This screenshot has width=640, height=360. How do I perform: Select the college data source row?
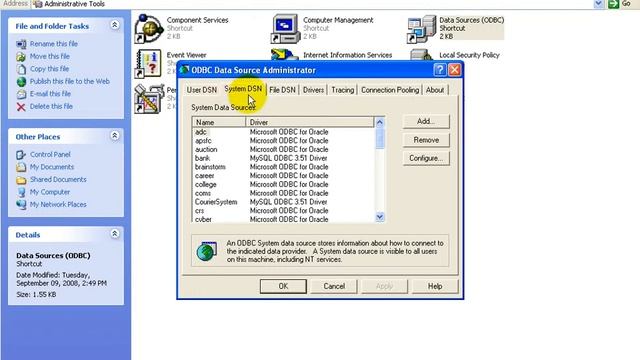(x=283, y=184)
